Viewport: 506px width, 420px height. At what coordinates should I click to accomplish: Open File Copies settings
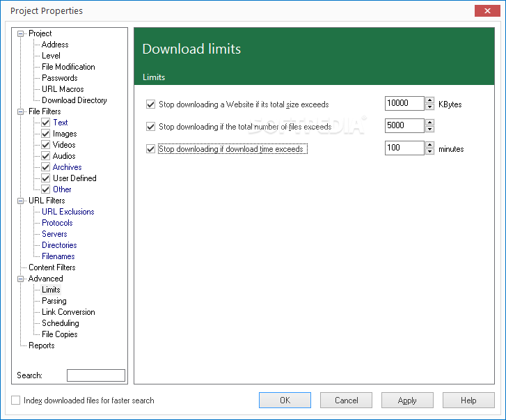(x=60, y=334)
